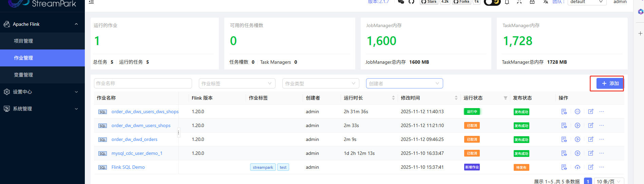The image size is (644, 184).
Task: Expand the 系统管理 menu
Action: (42, 109)
